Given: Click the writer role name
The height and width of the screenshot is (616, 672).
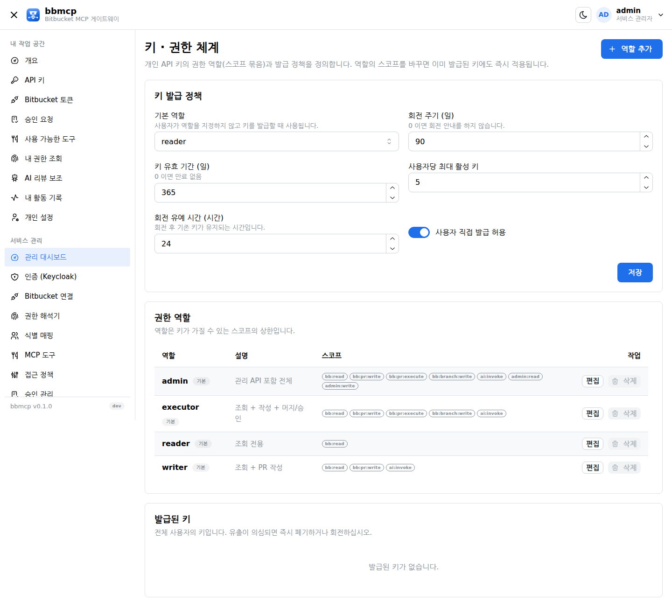Looking at the screenshot, I should [175, 468].
